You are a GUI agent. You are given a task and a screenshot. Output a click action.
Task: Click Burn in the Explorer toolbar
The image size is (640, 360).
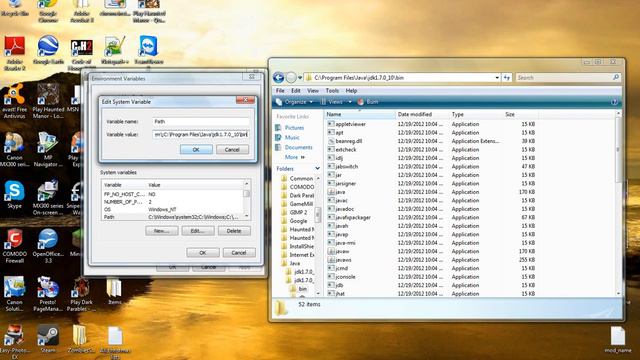pos(368,102)
